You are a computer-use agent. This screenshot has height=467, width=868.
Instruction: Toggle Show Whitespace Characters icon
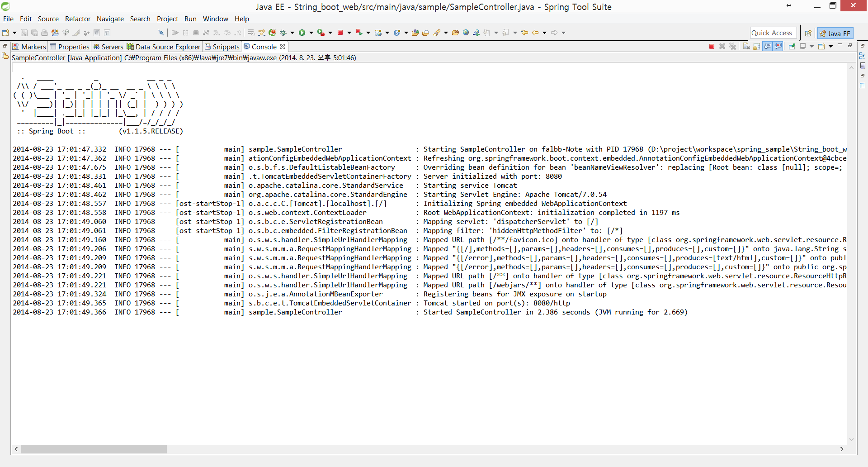(107, 33)
